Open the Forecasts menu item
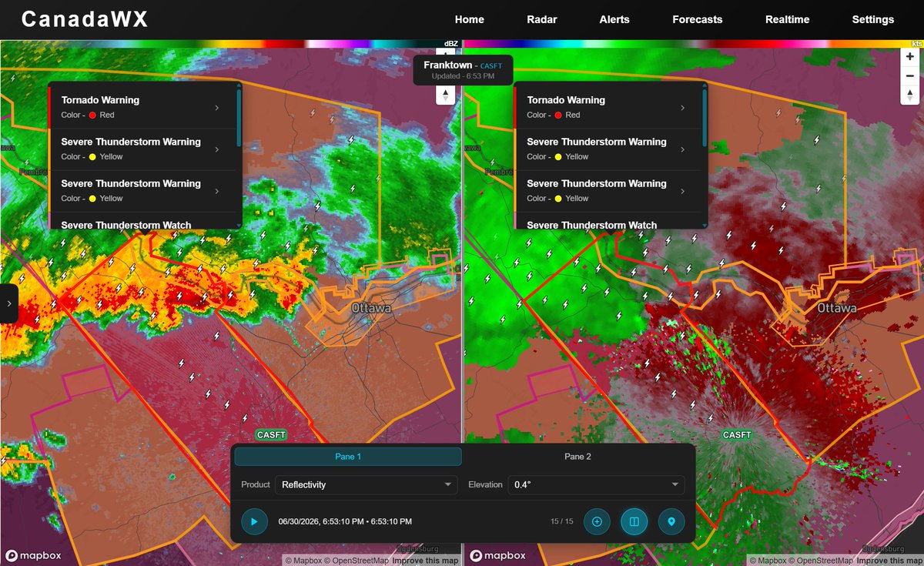 click(x=698, y=19)
